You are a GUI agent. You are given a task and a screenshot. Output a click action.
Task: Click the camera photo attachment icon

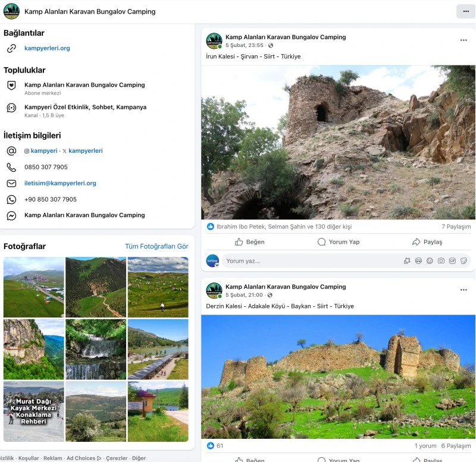(441, 260)
